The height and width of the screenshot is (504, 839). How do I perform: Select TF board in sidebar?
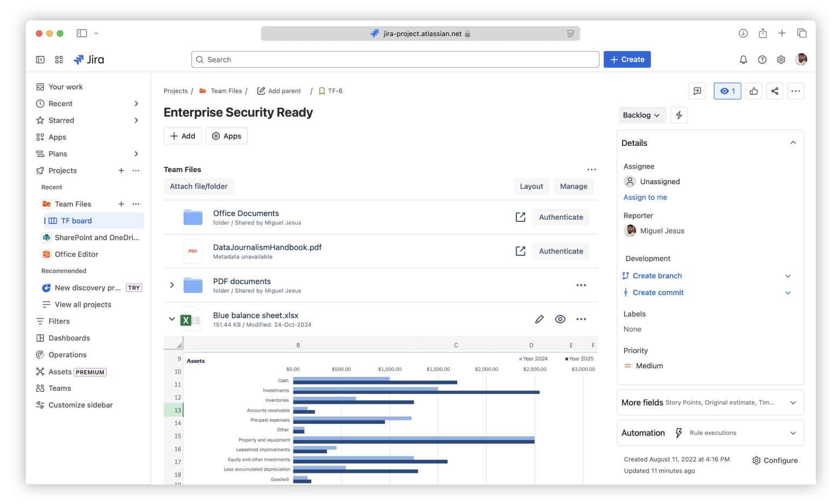click(93, 221)
